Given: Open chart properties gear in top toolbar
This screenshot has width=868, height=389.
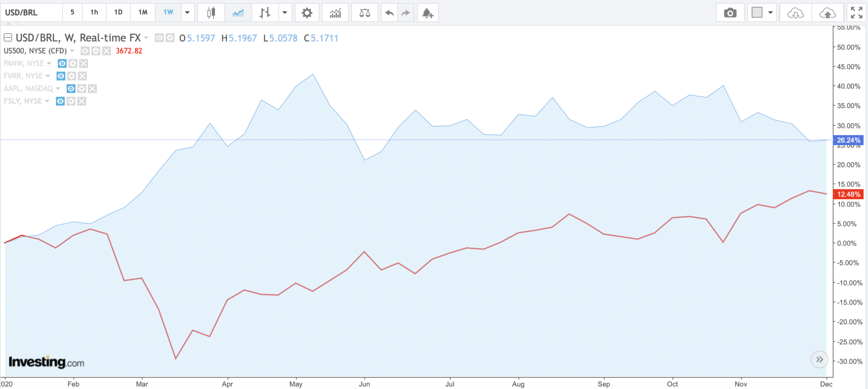Looking at the screenshot, I should pyautogui.click(x=307, y=13).
